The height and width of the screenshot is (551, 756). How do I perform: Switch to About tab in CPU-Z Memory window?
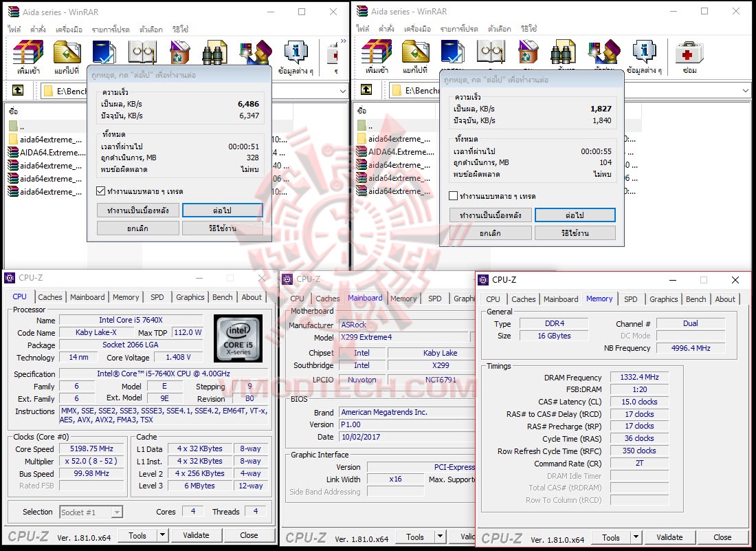pyautogui.click(x=724, y=299)
